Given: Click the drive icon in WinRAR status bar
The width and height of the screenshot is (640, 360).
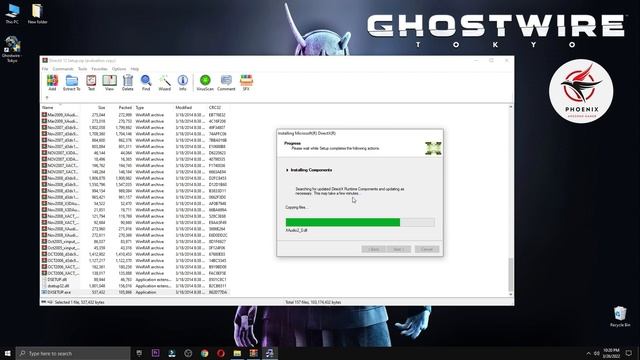Looking at the screenshot, I should [x=44, y=302].
